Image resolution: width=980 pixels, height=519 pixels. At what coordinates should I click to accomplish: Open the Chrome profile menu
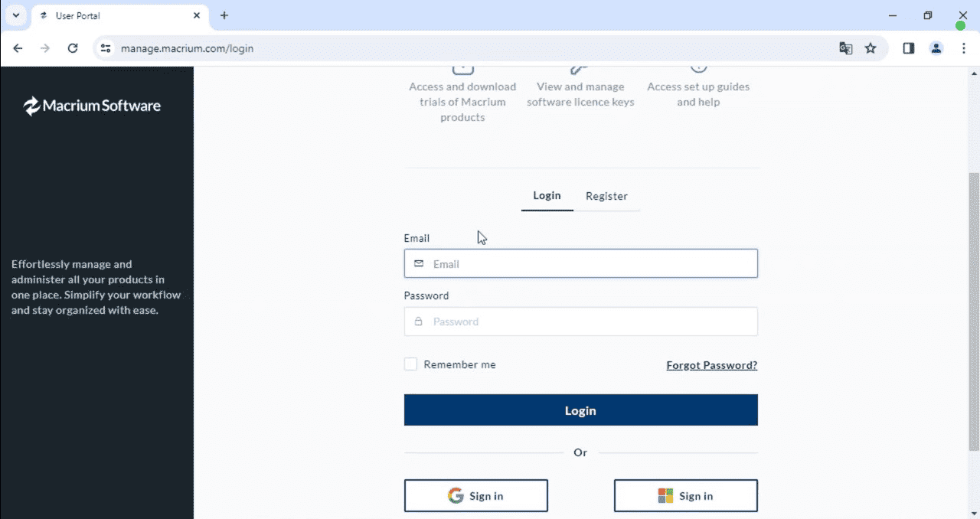tap(936, 48)
